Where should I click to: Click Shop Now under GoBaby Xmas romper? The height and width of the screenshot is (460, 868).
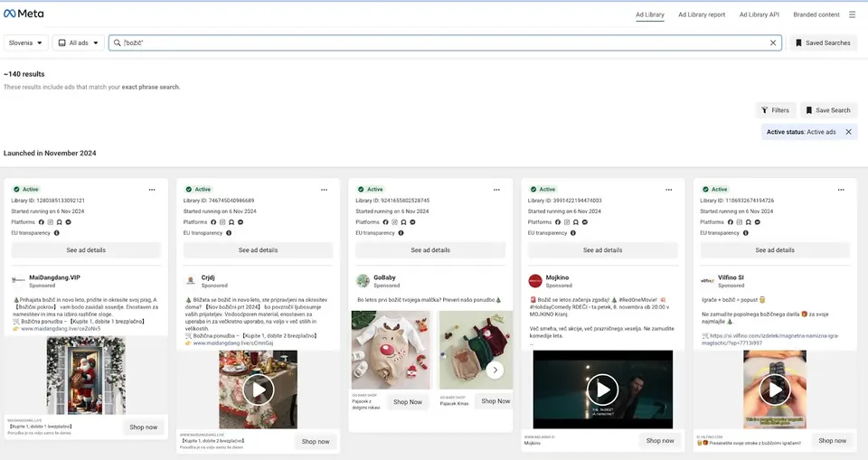coord(495,401)
